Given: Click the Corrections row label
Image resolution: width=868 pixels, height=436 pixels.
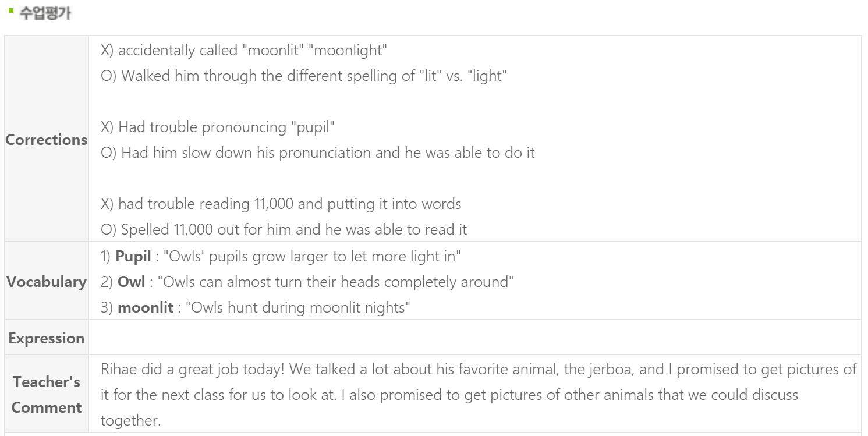Looking at the screenshot, I should (47, 140).
